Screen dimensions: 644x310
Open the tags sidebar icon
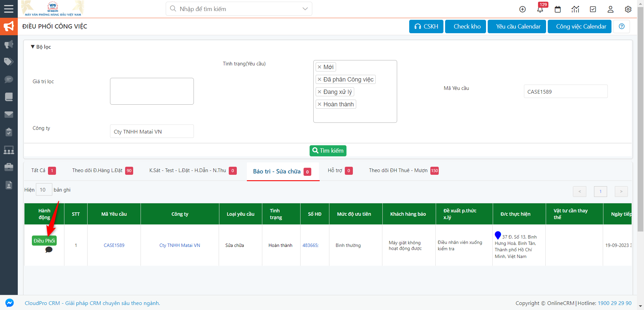coord(9,62)
